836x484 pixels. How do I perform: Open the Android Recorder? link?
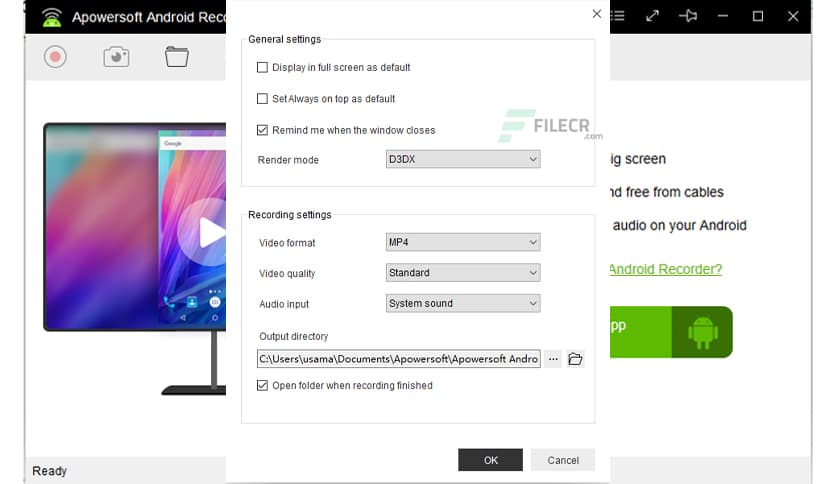point(666,269)
